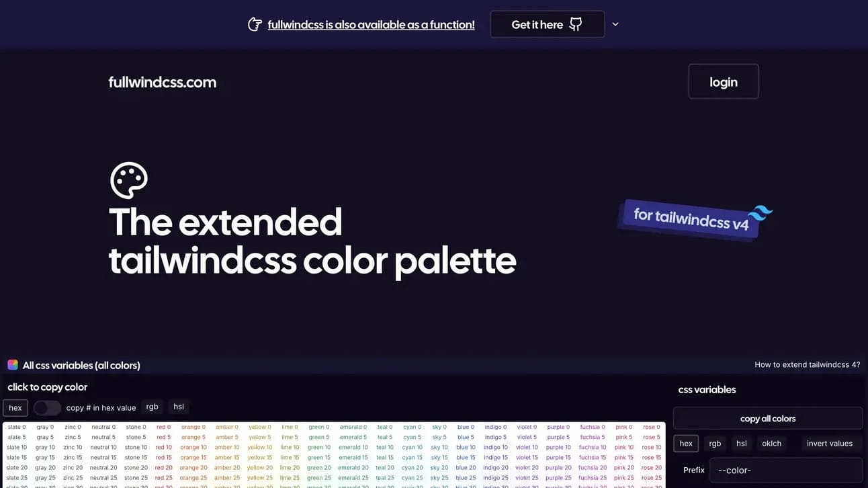Screen dimensions: 868x488
Task: Choose rgb in the css variables panel
Action: click(x=715, y=444)
